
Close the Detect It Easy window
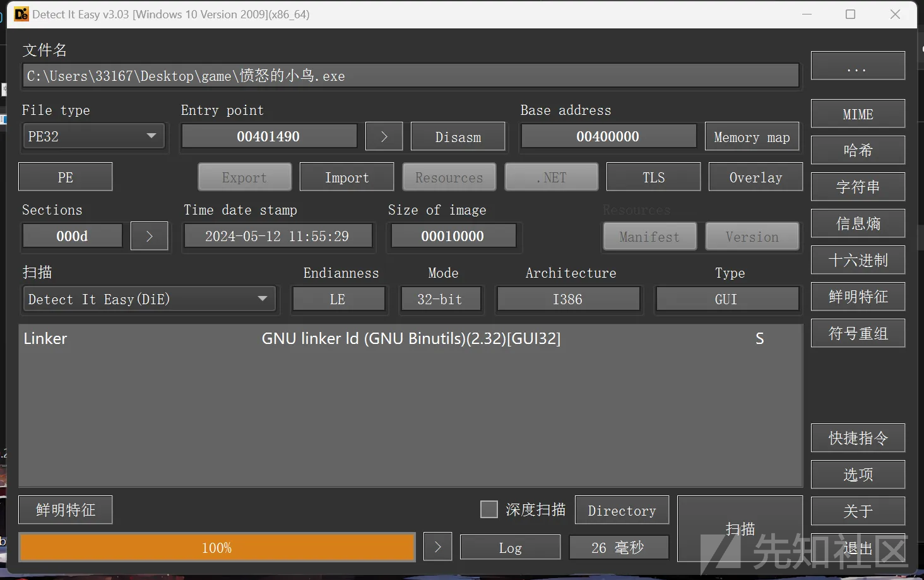pyautogui.click(x=895, y=14)
